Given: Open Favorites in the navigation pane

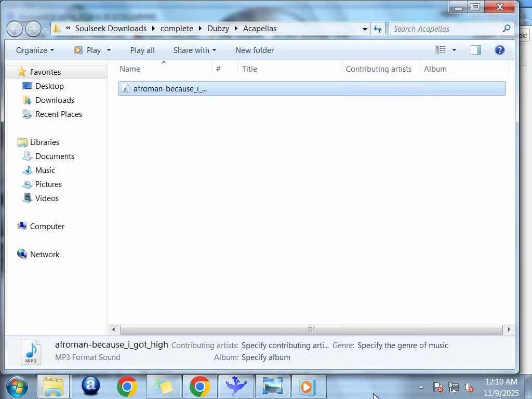Looking at the screenshot, I should (45, 72).
